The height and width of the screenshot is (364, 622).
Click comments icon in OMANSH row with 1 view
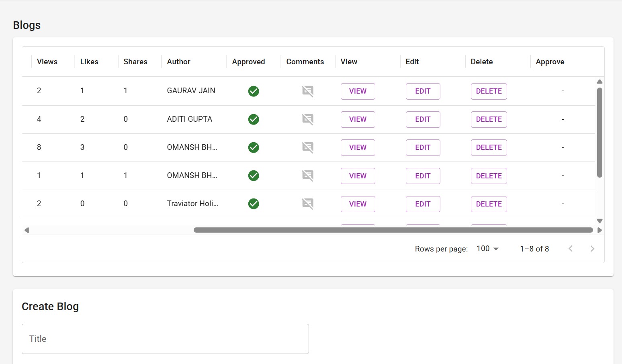(x=308, y=176)
